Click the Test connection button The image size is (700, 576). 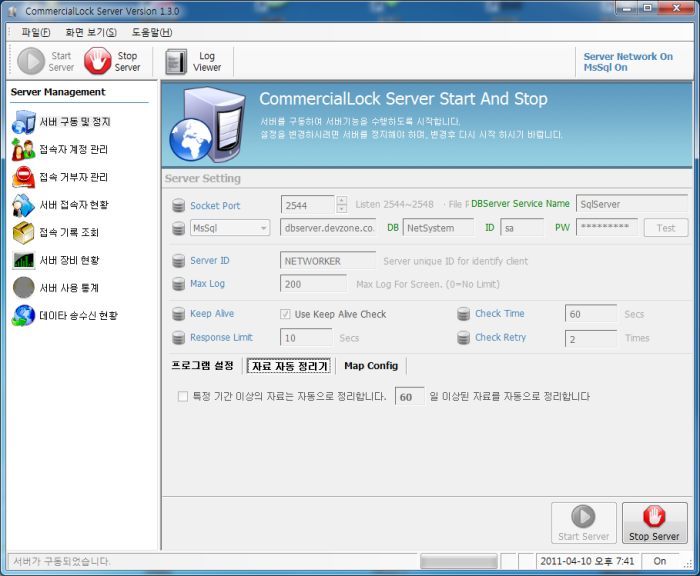click(666, 228)
